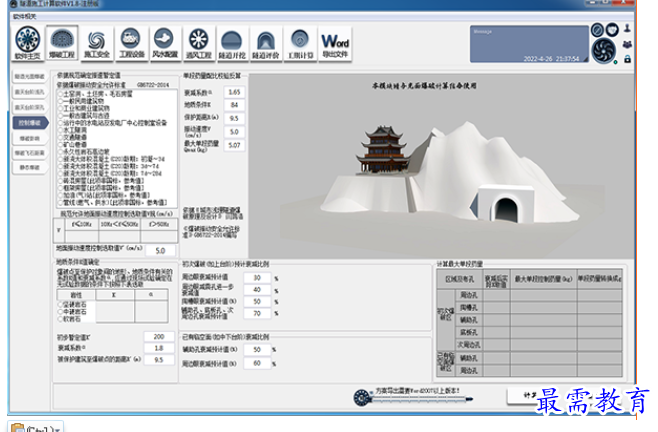Open the 施工安全 construction safety module
Viewport: 658px width, 432px height.
point(97,43)
